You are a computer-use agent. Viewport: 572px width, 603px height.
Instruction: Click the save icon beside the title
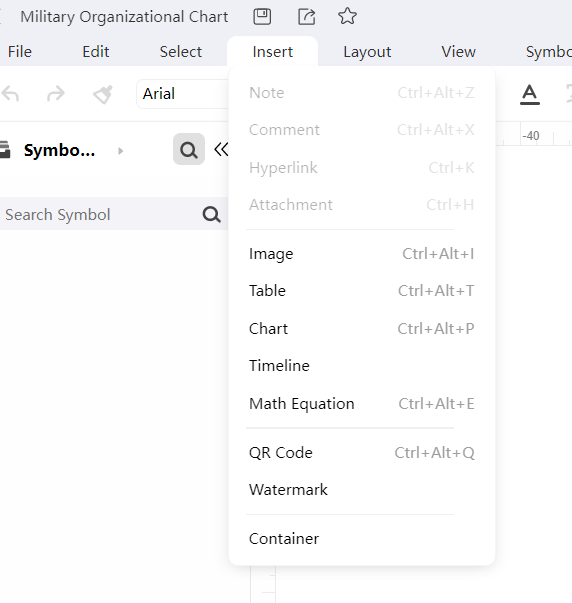click(x=262, y=17)
